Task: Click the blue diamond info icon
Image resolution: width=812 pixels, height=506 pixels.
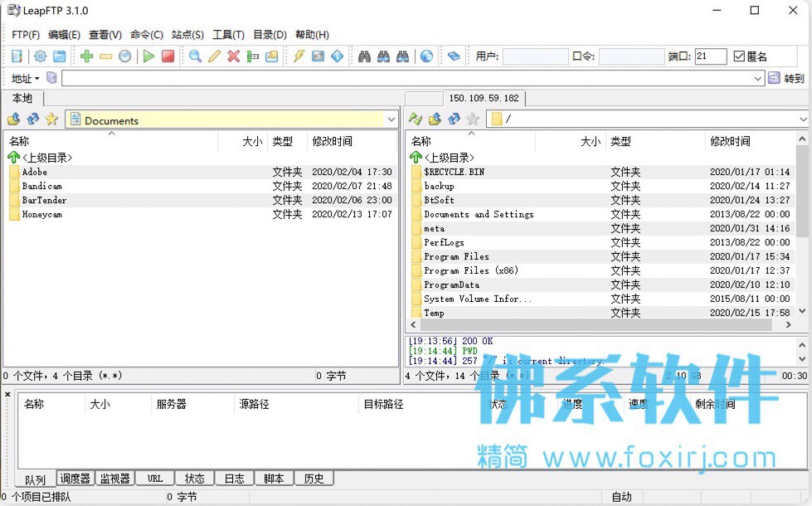Action: point(337,56)
